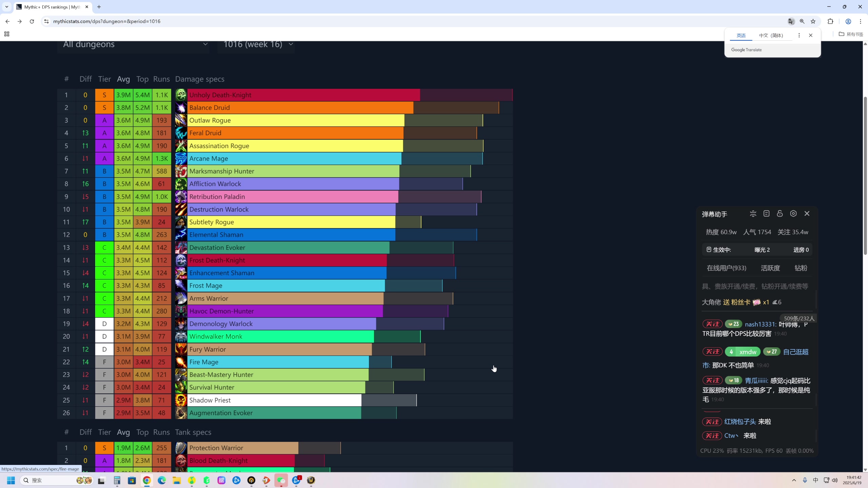The image size is (868, 488).
Task: Click the Retribution Paladin spec icon
Action: coord(181,197)
